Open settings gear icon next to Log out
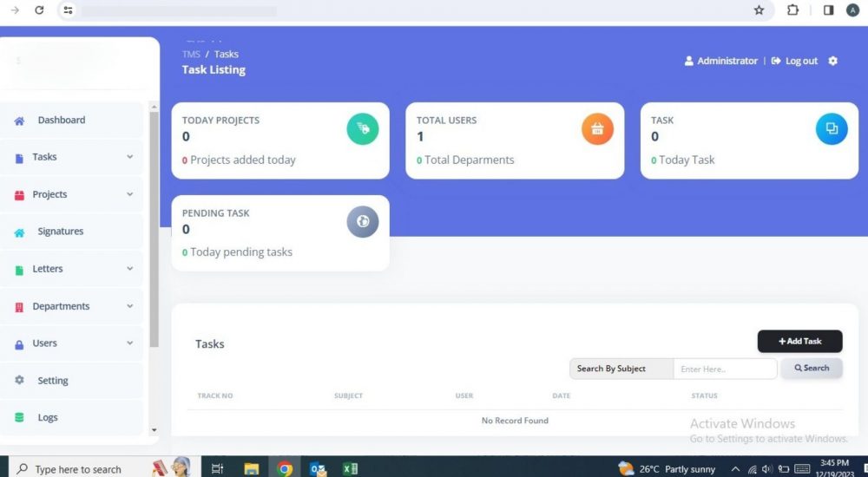868x477 pixels. [833, 61]
